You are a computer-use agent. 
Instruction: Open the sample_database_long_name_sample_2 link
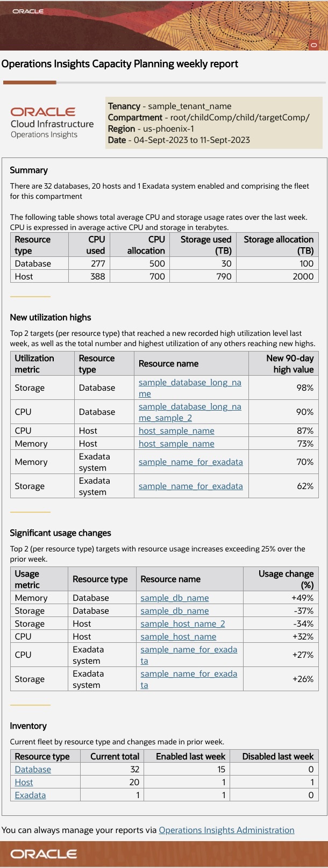click(x=190, y=406)
